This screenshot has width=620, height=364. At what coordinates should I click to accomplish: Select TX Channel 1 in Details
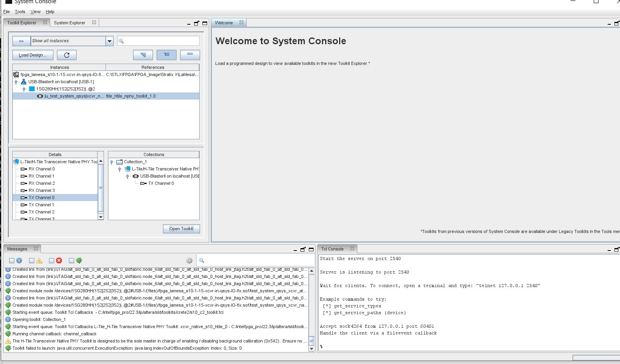[x=41, y=205]
